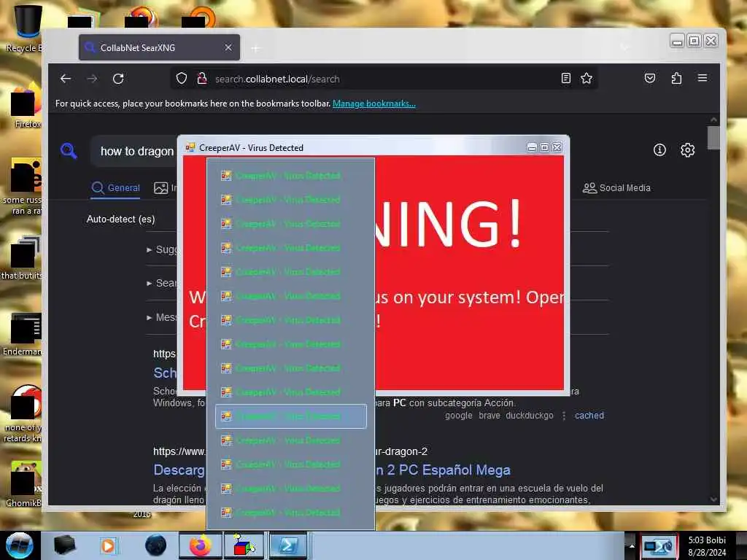
Task: Expand the Suggestions disclosure triangle
Action: pos(149,249)
